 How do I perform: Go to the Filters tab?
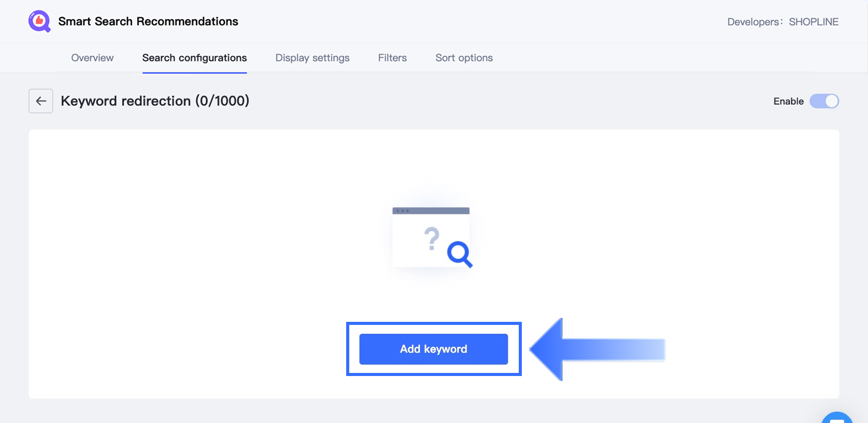pos(392,58)
